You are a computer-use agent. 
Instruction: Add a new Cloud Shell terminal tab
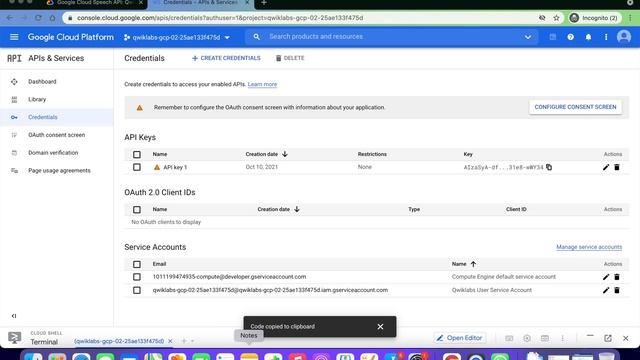[x=184, y=341]
